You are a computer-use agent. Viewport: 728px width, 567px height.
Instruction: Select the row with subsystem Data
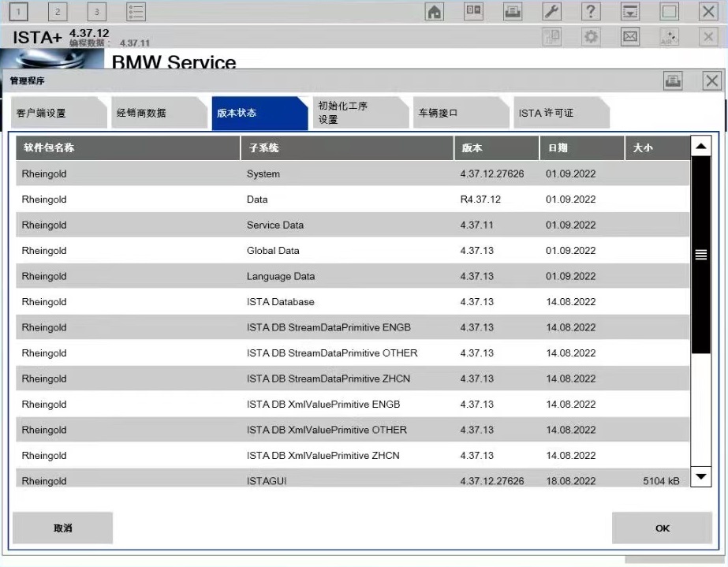353,200
